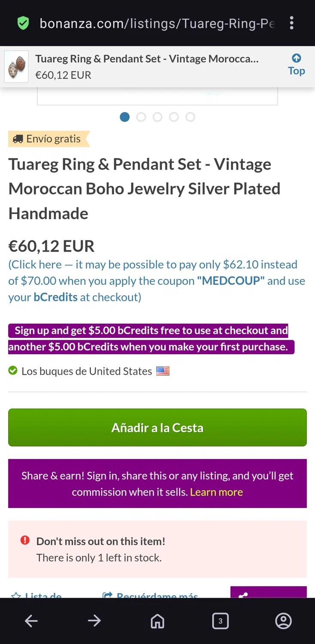Tap the sign up bCredits promo banner
This screenshot has width=315, height=644.
[x=151, y=338]
